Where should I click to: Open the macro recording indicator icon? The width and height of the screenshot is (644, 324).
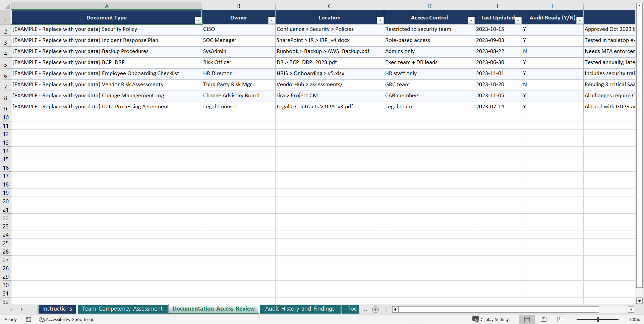(28, 319)
